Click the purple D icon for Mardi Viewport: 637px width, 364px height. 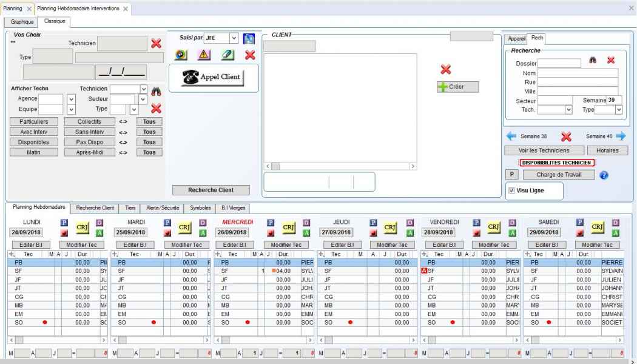click(202, 223)
